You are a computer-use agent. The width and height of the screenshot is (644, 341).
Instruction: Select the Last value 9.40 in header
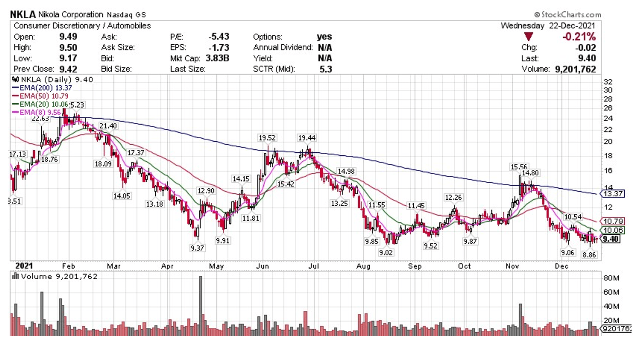click(587, 58)
